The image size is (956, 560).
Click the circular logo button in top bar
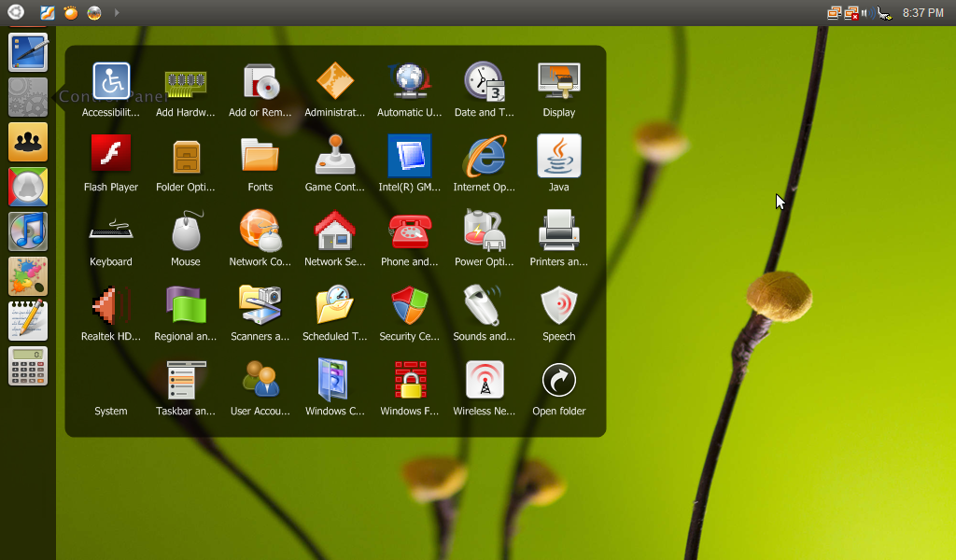click(16, 11)
